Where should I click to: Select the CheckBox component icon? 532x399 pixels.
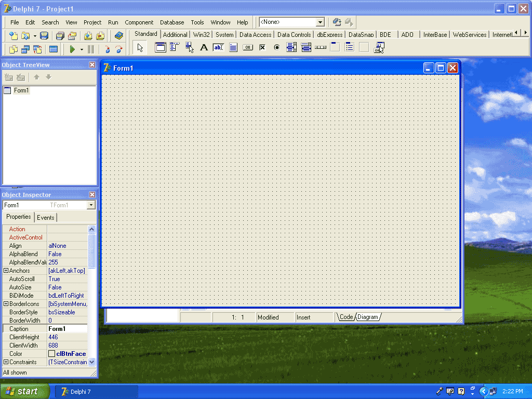click(x=262, y=47)
